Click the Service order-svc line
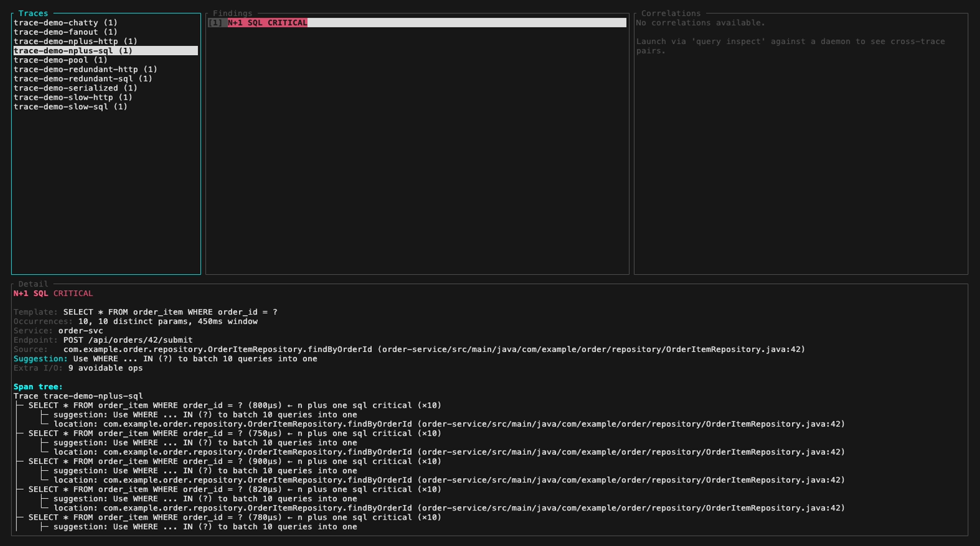Image resolution: width=980 pixels, height=546 pixels. (58, 331)
